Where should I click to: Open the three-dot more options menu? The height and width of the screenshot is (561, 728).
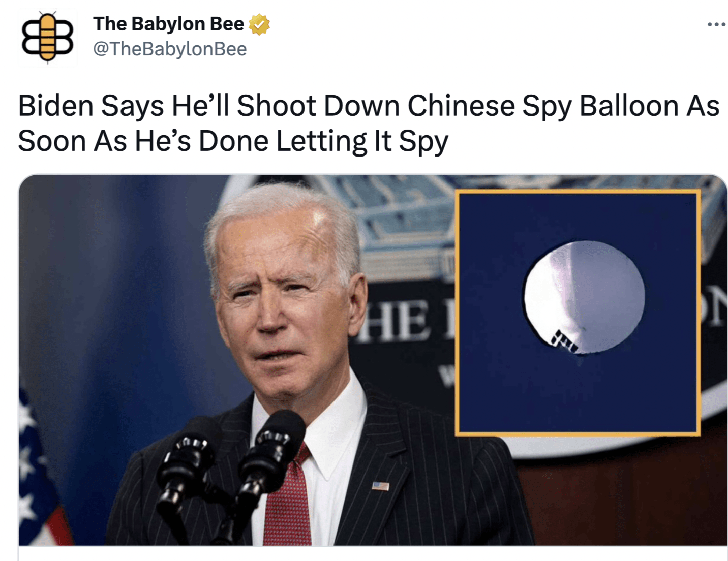tap(716, 24)
